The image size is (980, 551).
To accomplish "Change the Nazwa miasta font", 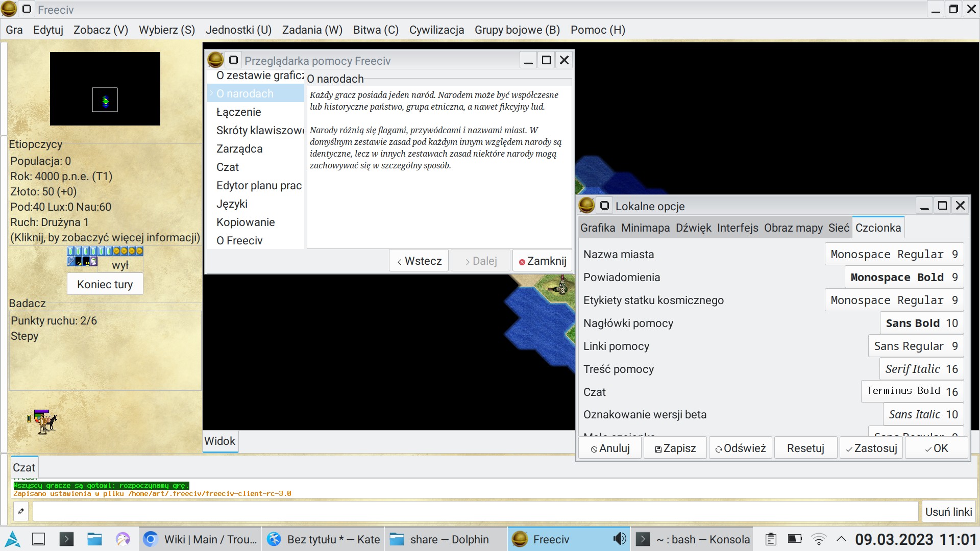I will click(x=894, y=254).
